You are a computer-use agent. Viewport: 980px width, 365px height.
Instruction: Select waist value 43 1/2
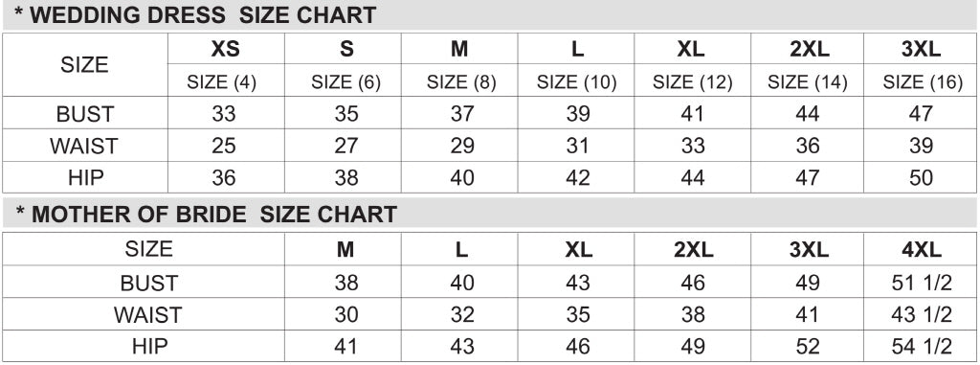coord(922,314)
